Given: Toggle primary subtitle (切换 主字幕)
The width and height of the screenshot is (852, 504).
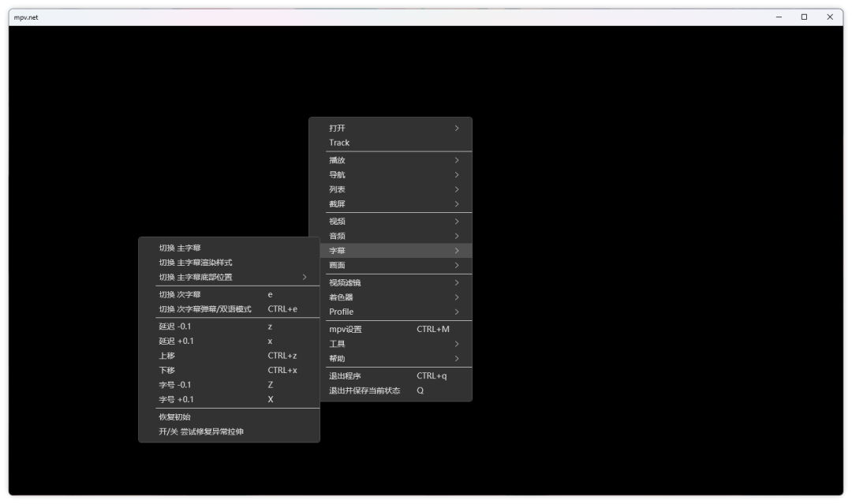Looking at the screenshot, I should 180,248.
